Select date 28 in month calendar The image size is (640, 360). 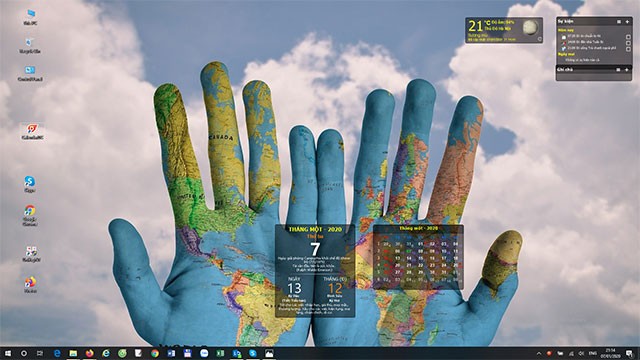tap(409, 272)
